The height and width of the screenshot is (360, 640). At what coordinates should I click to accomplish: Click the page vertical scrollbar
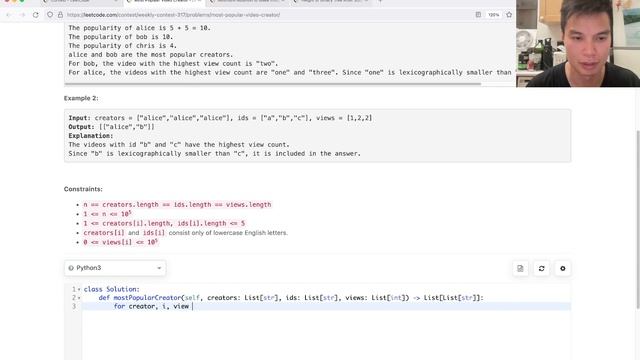pos(638,220)
